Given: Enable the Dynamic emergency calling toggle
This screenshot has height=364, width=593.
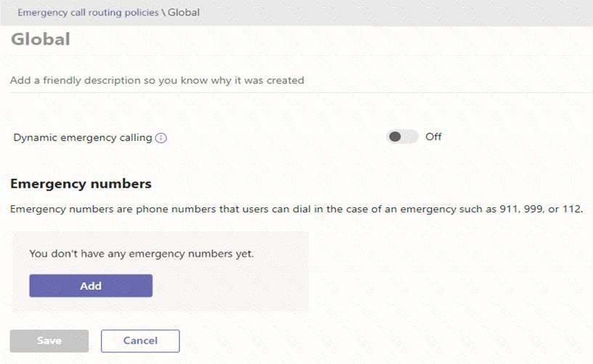Looking at the screenshot, I should coord(402,136).
